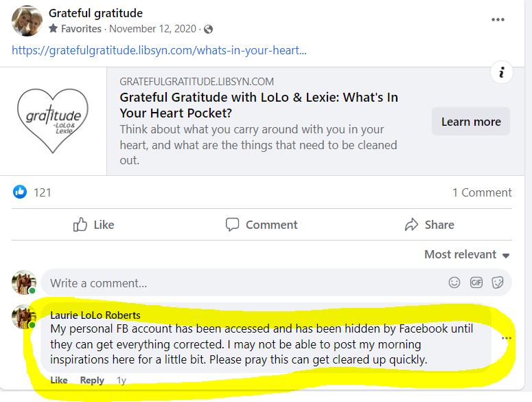Like the Grateful gratitude post
Screen dimensions: 532x402
pyautogui.click(x=93, y=225)
